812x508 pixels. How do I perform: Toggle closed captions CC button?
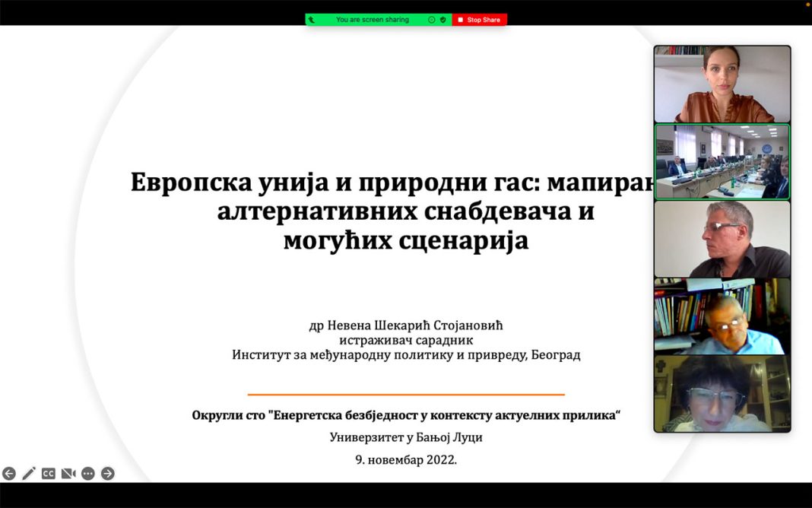pyautogui.click(x=48, y=473)
